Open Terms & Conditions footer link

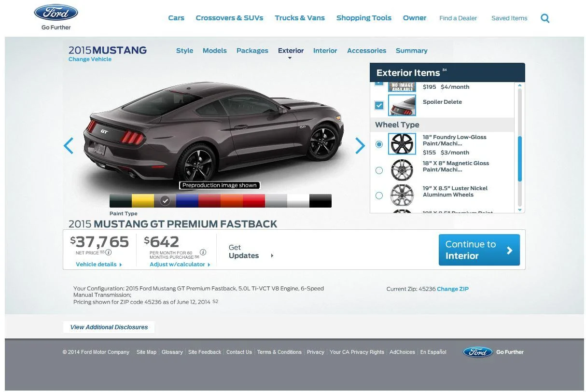(x=279, y=352)
